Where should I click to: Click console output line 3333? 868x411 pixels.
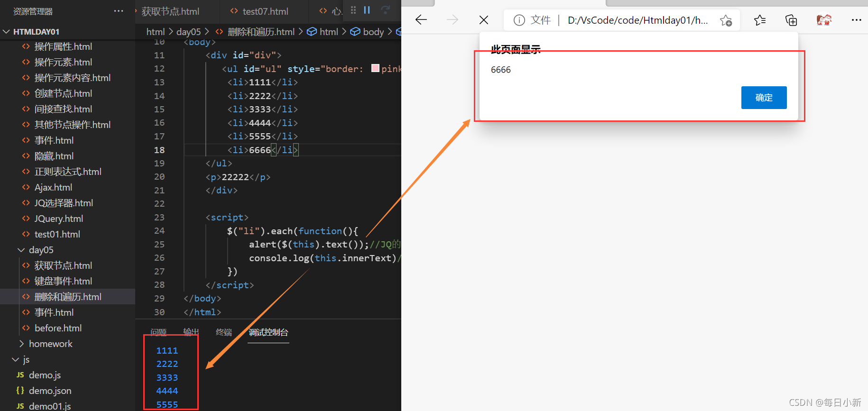click(x=167, y=377)
